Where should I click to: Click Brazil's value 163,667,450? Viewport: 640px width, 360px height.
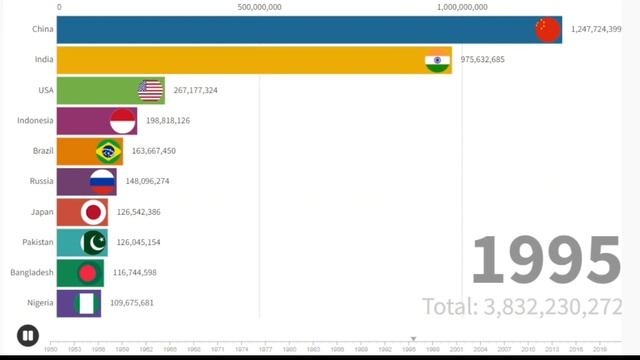(x=153, y=151)
